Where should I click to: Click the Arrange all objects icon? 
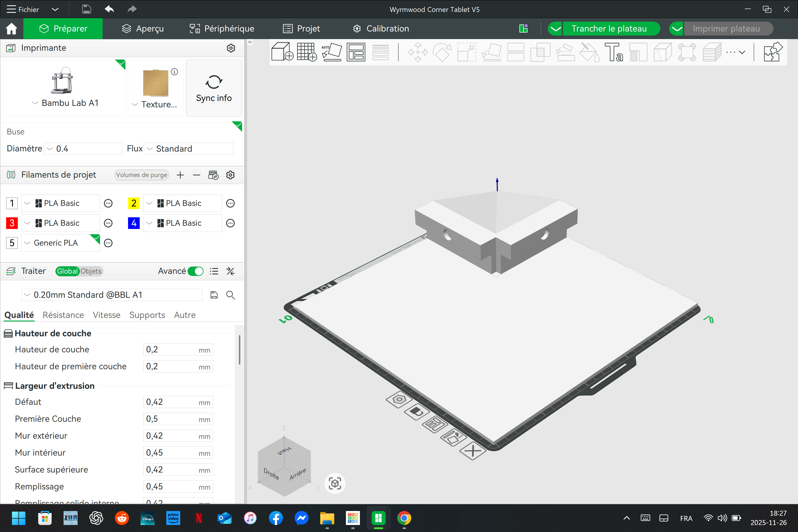pos(356,52)
